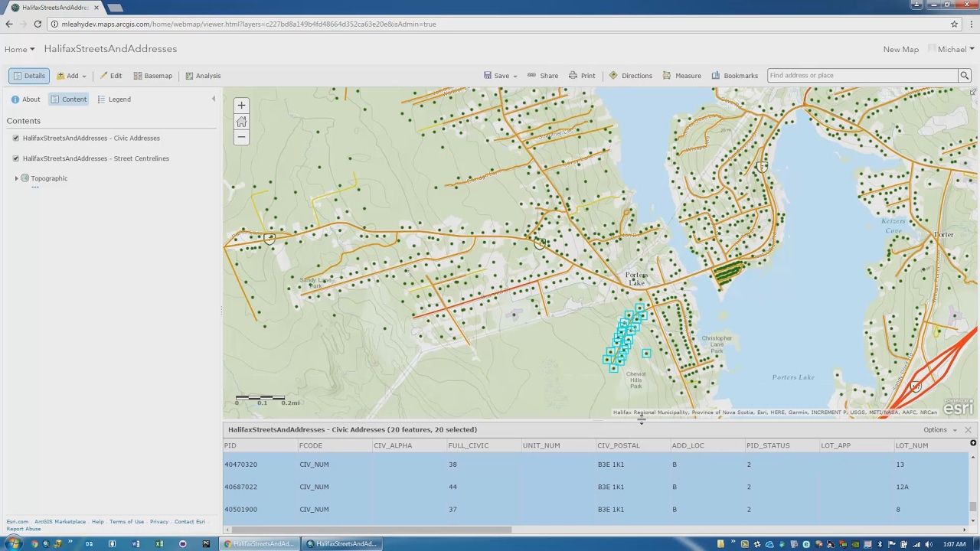The height and width of the screenshot is (551, 980).
Task: Switch to the Legend tab
Action: [x=113, y=99]
